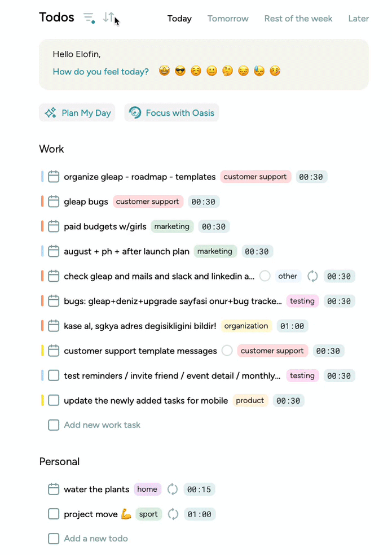This screenshot has width=392, height=555.
Task: Choose the thinking face emoji mood
Action: point(227,71)
